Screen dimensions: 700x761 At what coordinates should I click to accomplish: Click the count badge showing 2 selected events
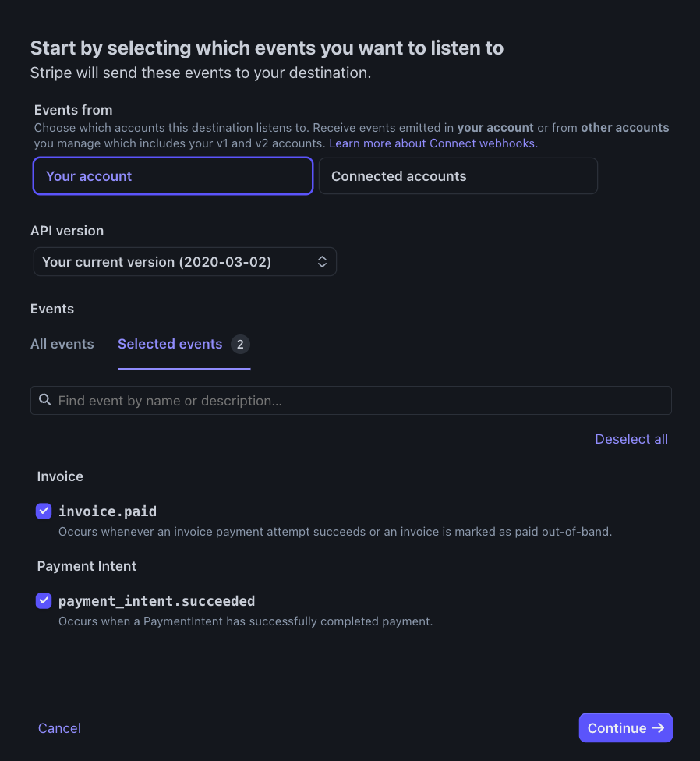(240, 344)
